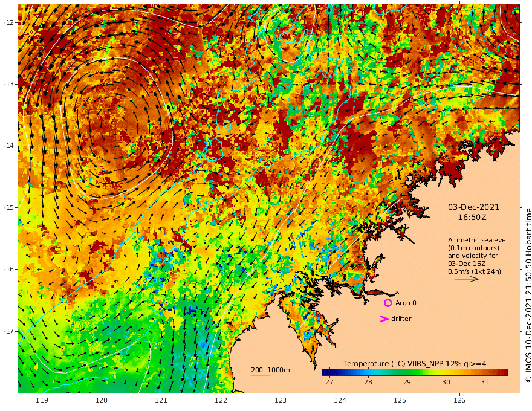The height and width of the screenshot is (411, 532).
Task: Click the '(0.1m contours)' text line
Action: [473, 248]
